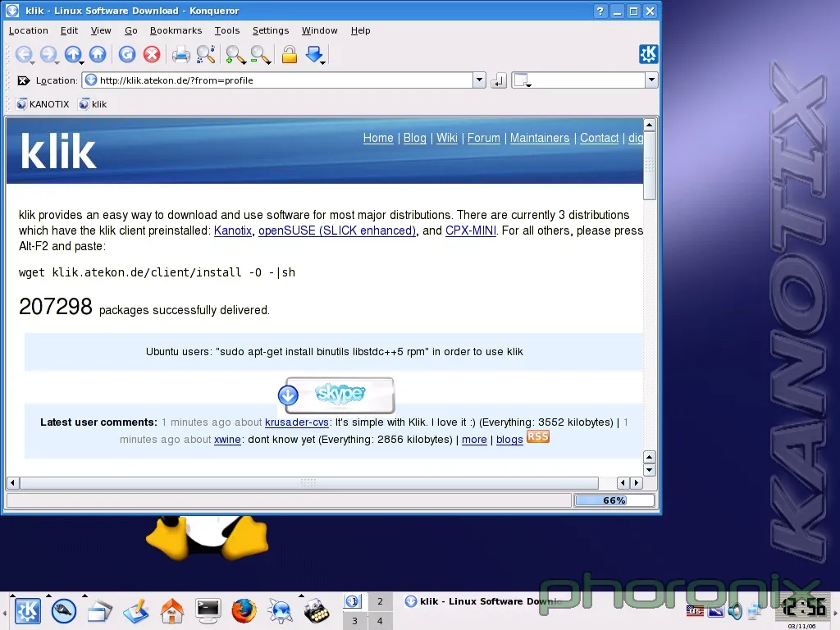
Task: Open the terminal Konsole panel icon
Action: tap(208, 610)
